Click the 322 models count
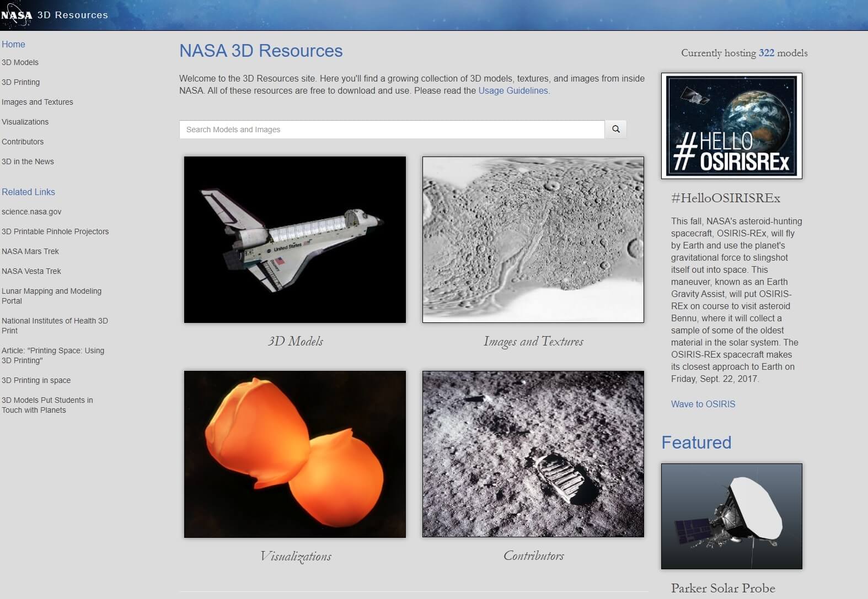This screenshot has width=868, height=599. pyautogui.click(x=767, y=53)
